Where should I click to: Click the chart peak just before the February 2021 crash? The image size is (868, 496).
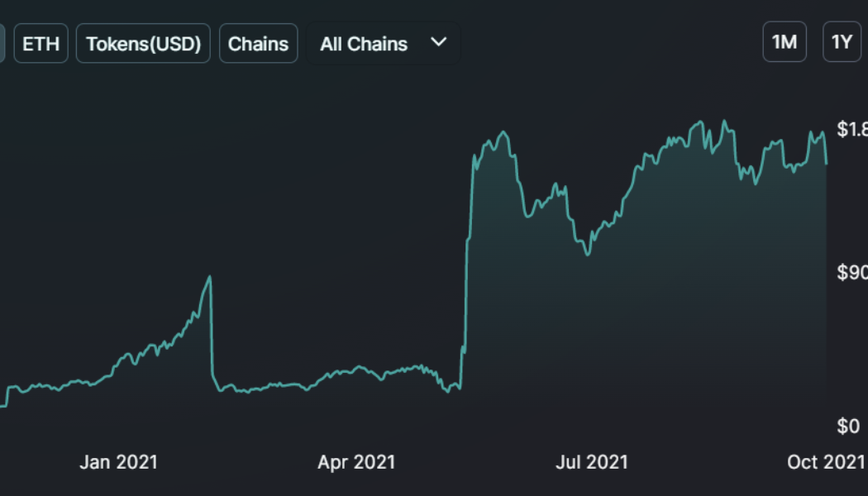[x=210, y=277]
